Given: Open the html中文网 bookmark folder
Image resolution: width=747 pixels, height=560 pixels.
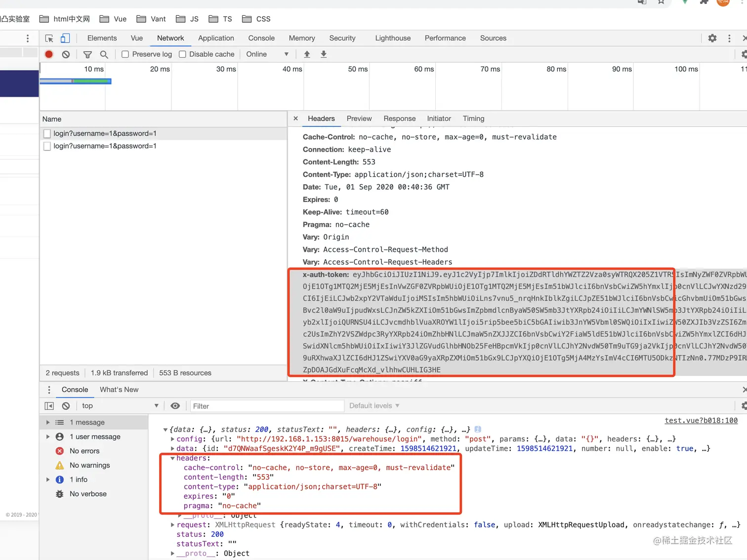Looking at the screenshot, I should (65, 19).
